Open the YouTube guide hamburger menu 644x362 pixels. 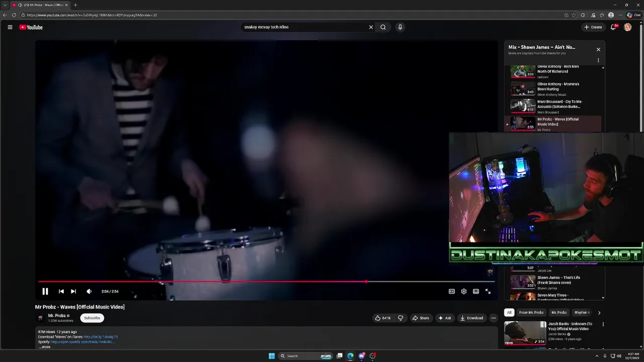click(10, 27)
